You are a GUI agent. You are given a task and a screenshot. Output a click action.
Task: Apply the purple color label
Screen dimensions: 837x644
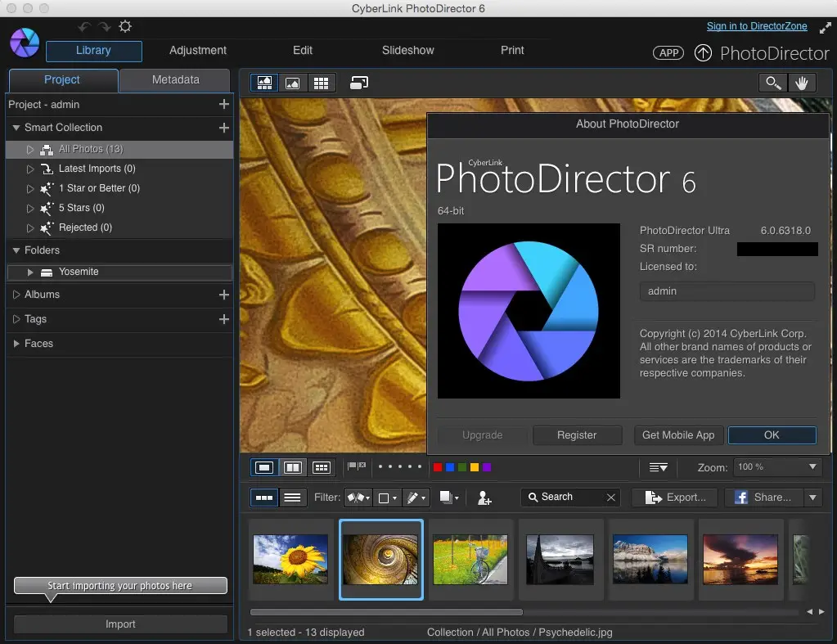487,467
